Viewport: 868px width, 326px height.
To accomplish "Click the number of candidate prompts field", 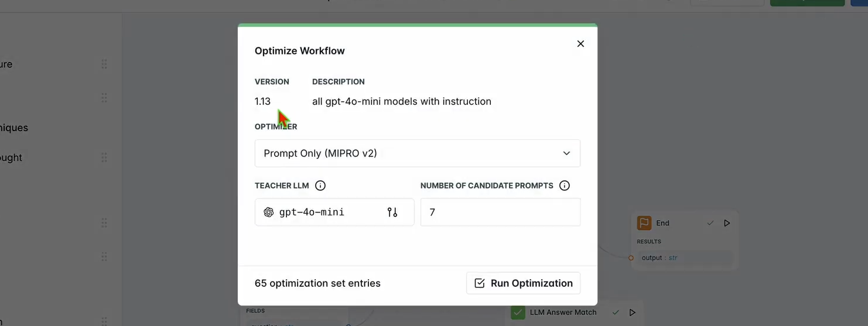I will coord(500,212).
